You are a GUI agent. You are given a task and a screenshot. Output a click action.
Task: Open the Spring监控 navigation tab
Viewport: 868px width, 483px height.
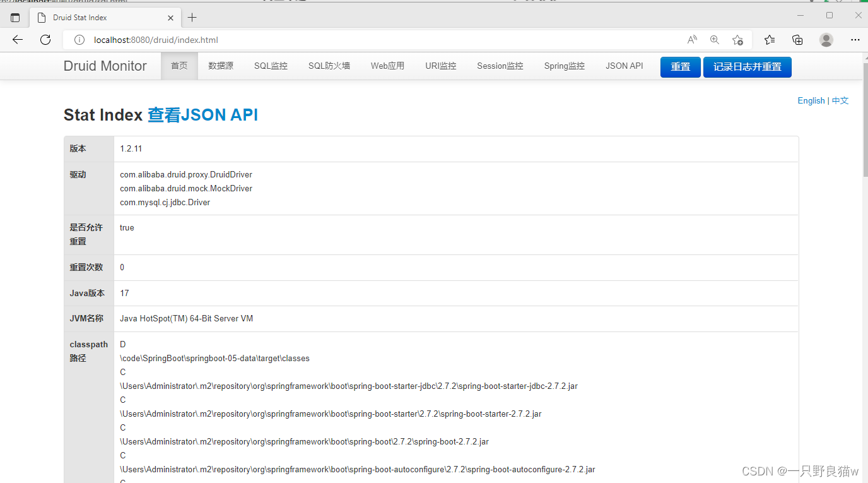[565, 66]
